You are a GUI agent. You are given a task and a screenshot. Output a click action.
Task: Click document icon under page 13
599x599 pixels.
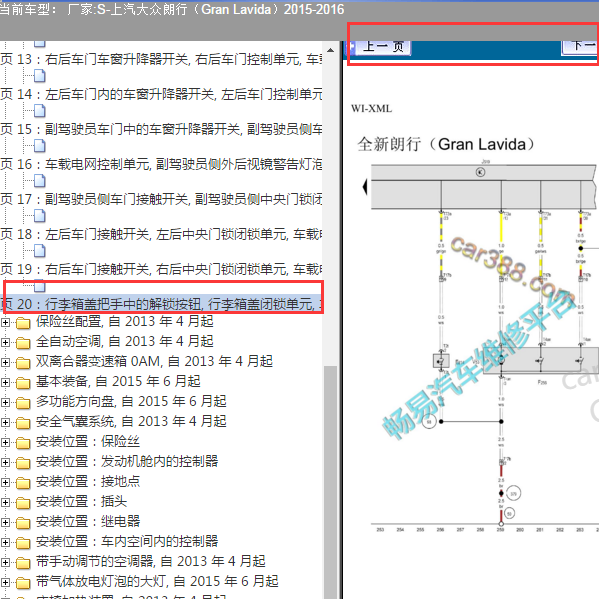click(x=39, y=76)
